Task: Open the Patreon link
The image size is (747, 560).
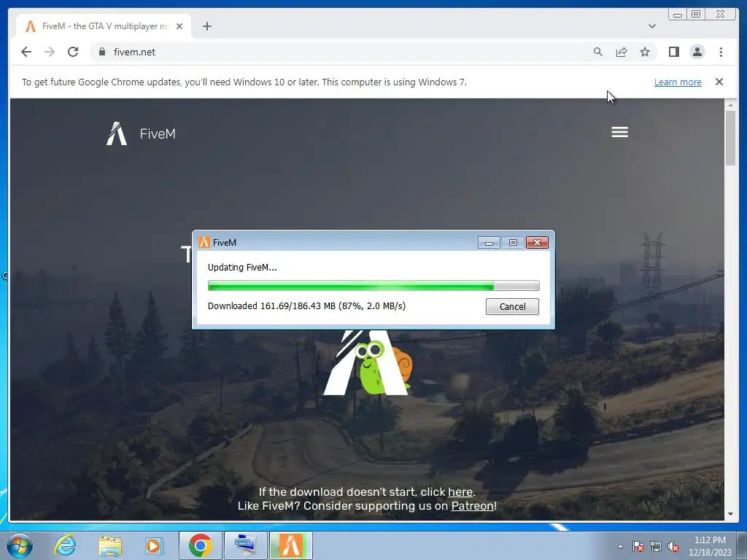Action: click(472, 506)
